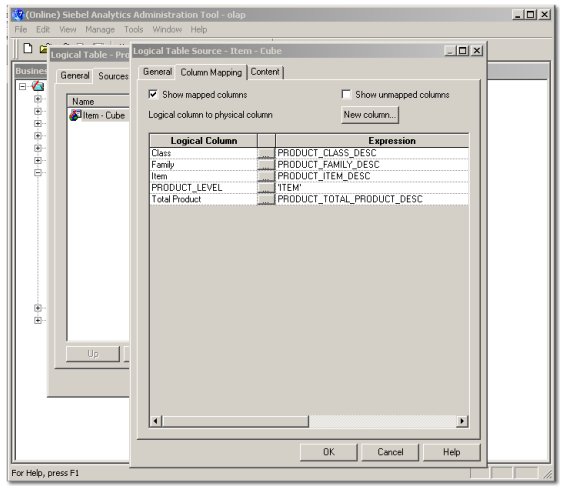Click the Siebel Analytics app title icon

tap(18, 15)
